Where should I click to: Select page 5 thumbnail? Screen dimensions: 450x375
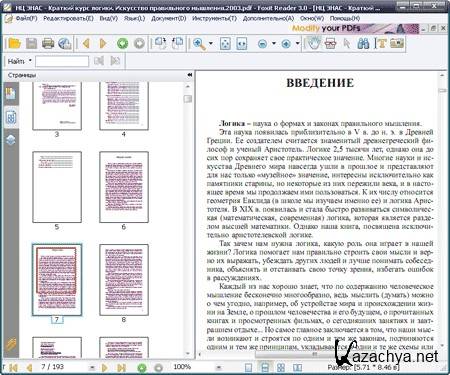[x=57, y=187]
